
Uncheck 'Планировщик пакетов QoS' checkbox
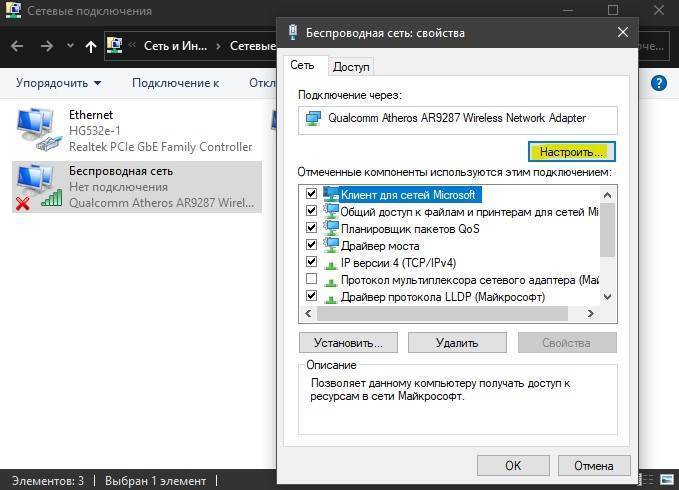pyautogui.click(x=311, y=228)
